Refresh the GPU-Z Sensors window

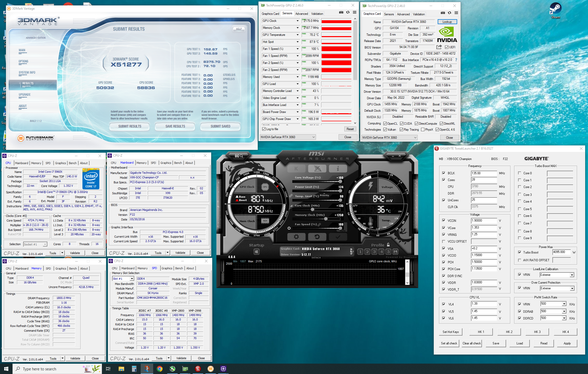(x=348, y=12)
